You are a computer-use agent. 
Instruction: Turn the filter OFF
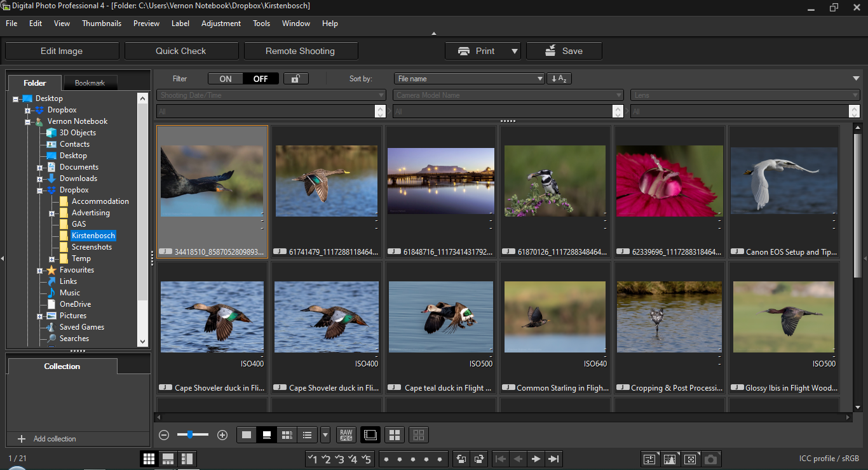261,79
